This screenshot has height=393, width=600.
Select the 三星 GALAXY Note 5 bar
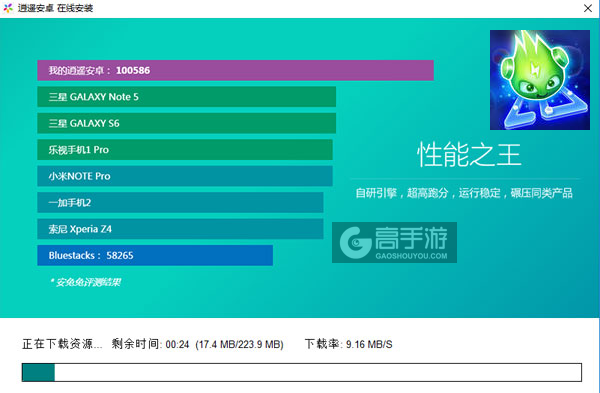coord(187,97)
